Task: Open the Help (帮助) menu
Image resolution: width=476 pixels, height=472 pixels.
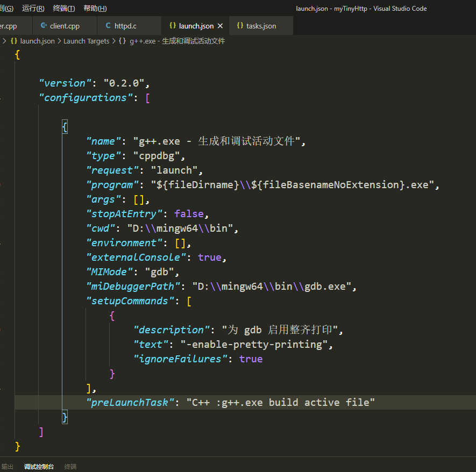Action: (x=95, y=8)
